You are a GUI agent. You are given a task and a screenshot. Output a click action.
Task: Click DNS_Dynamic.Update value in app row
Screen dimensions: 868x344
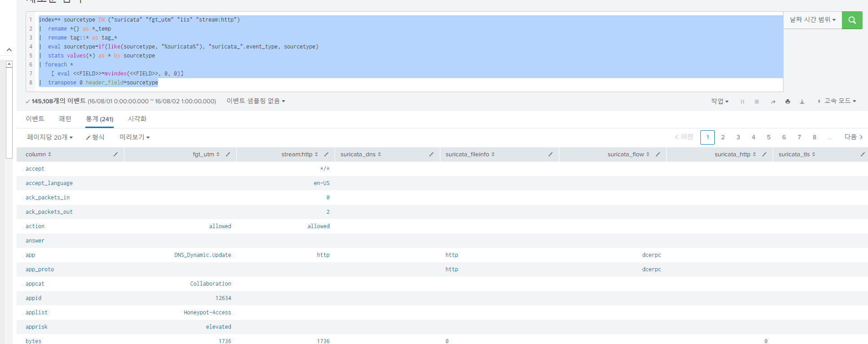click(203, 255)
